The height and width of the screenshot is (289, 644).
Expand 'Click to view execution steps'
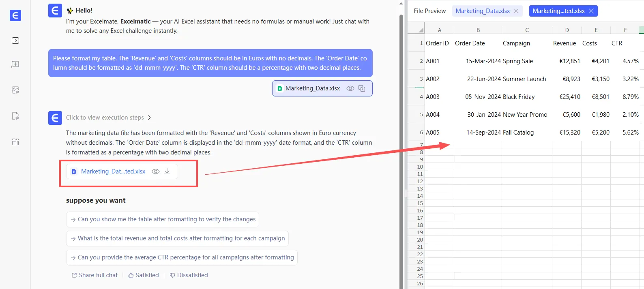pos(109,118)
